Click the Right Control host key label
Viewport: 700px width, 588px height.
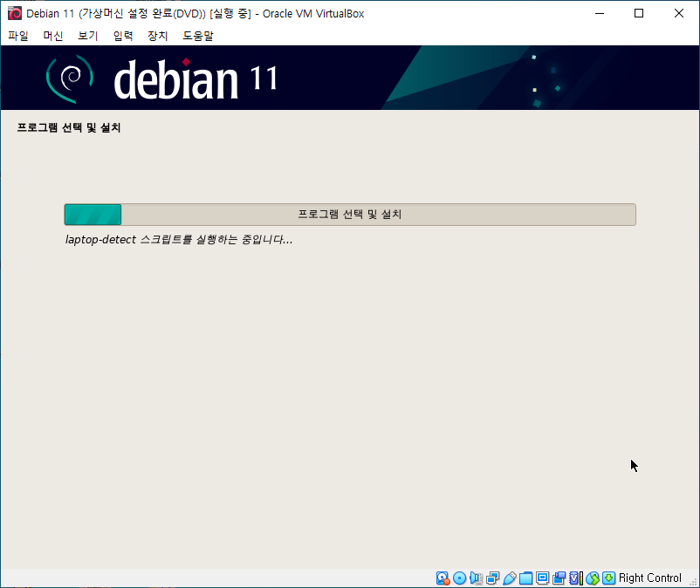click(650, 578)
